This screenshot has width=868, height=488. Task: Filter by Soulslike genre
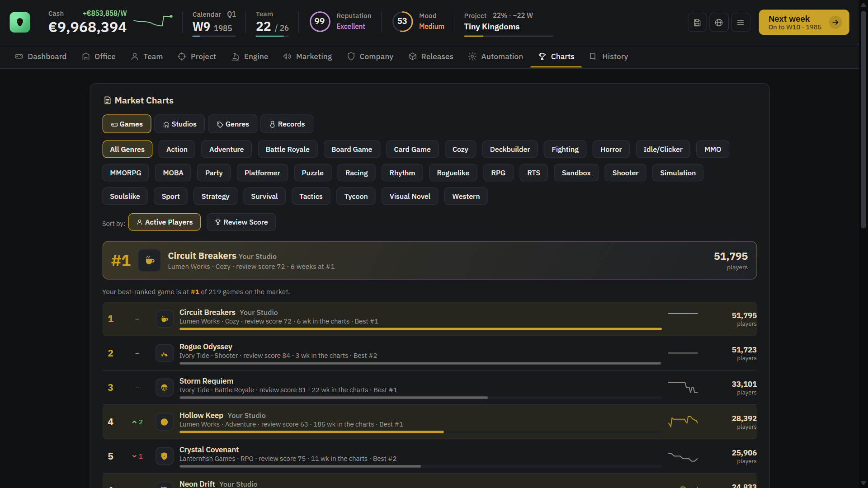[x=125, y=196]
